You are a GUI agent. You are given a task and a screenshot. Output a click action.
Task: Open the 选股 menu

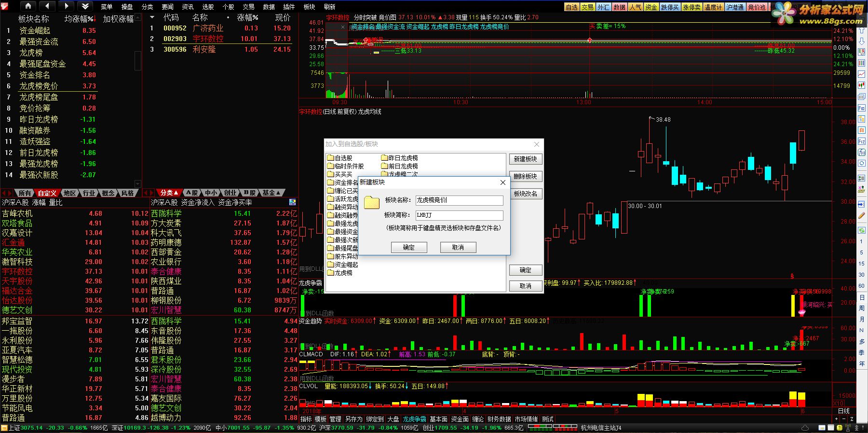[x=208, y=7]
